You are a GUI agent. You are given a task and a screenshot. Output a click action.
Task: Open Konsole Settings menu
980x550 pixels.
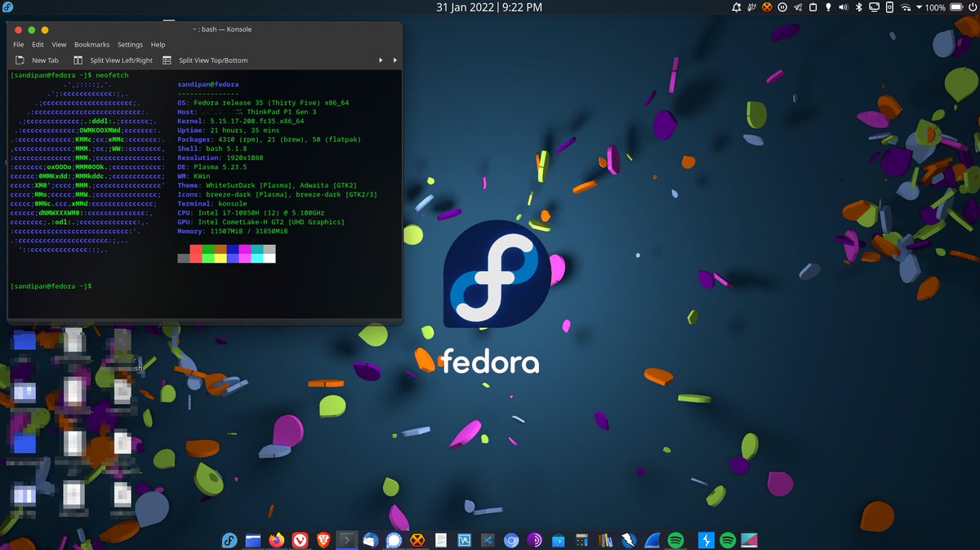tap(130, 45)
